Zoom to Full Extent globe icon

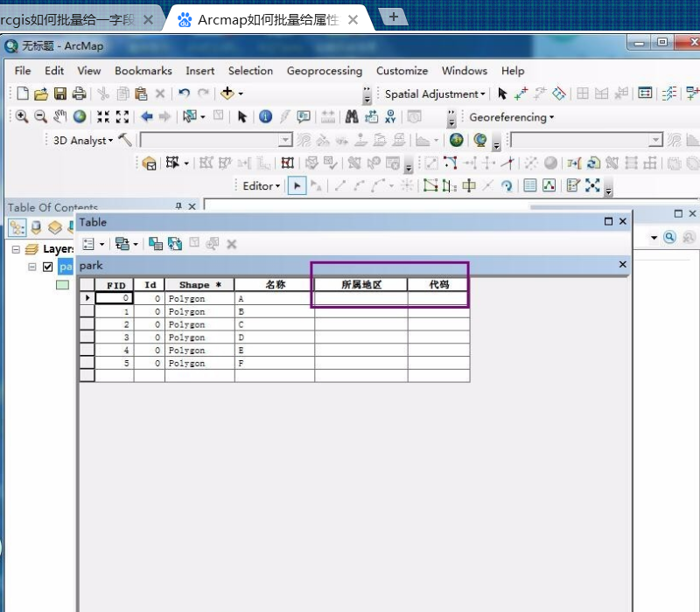click(x=80, y=117)
